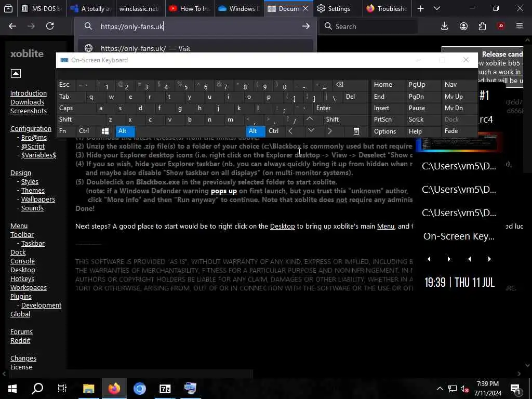Expand the list all tabs chevron
This screenshot has width=532, height=399.
pyautogui.click(x=436, y=8)
